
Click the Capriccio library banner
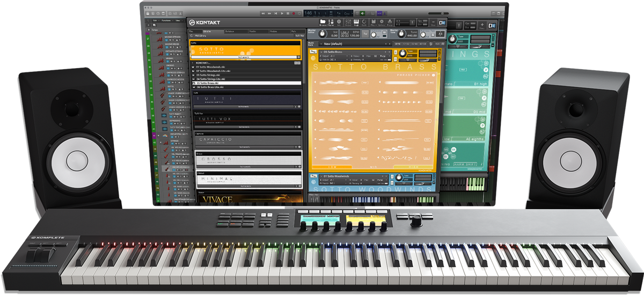click(x=247, y=141)
